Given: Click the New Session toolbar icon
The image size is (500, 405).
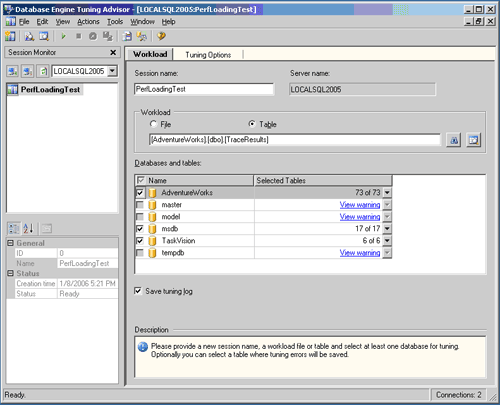Looking at the screenshot, I should click(10, 36).
